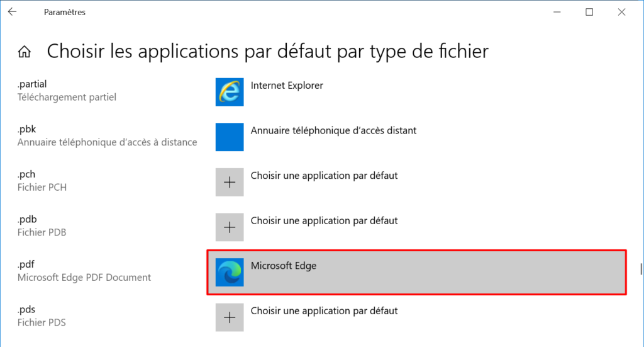Change Microsoft Edge default for .pdf
This screenshot has width=644, height=347.
pos(416,272)
